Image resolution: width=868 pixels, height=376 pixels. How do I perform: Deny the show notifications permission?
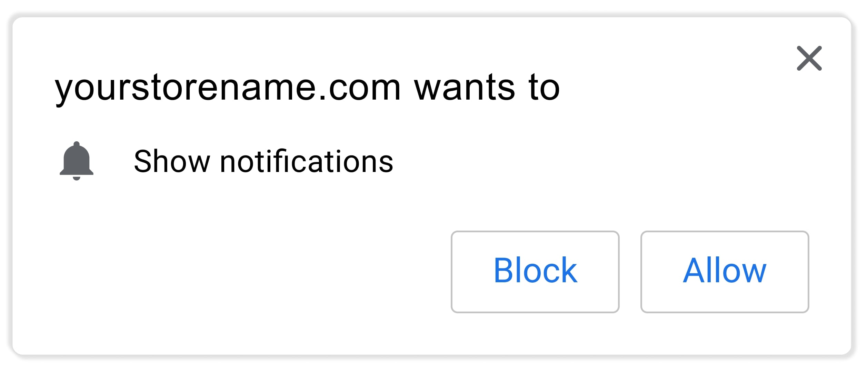click(535, 272)
